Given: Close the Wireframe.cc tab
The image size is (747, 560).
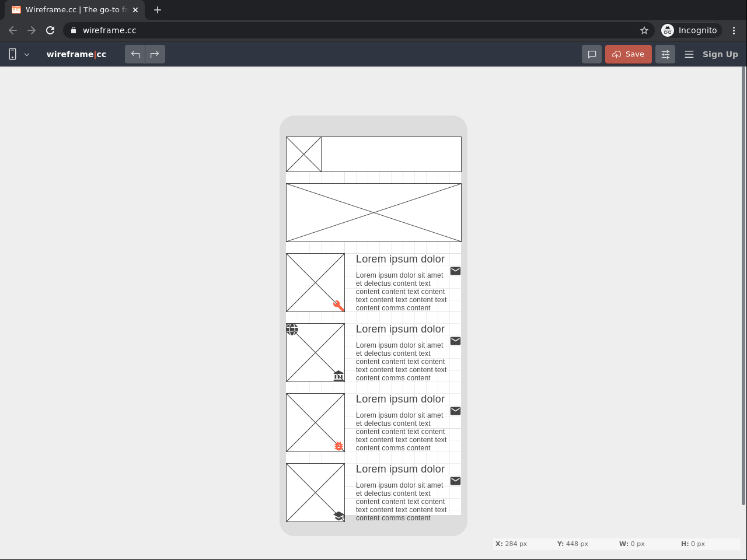Looking at the screenshot, I should click(x=135, y=10).
